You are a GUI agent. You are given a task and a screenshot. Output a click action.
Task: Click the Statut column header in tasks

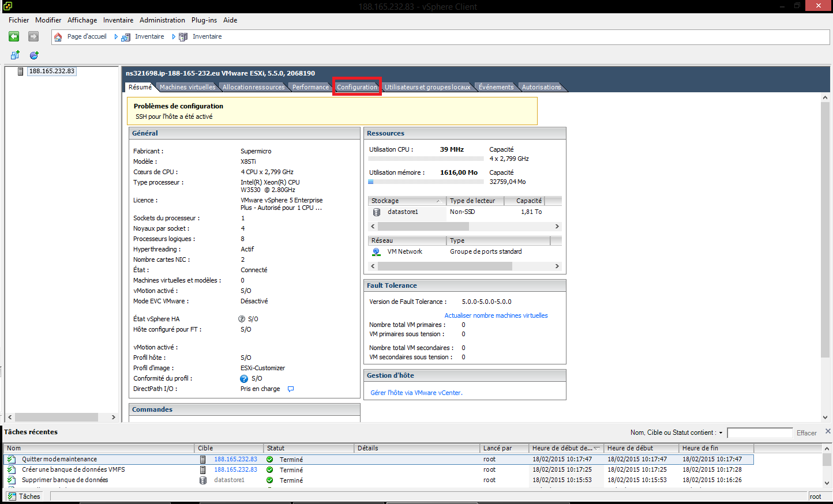(309, 448)
